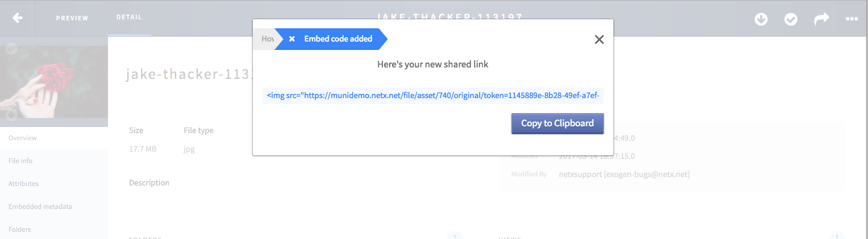The height and width of the screenshot is (239, 868).
Task: Dismiss the 'Embed code added' notification
Action: coord(292,39)
